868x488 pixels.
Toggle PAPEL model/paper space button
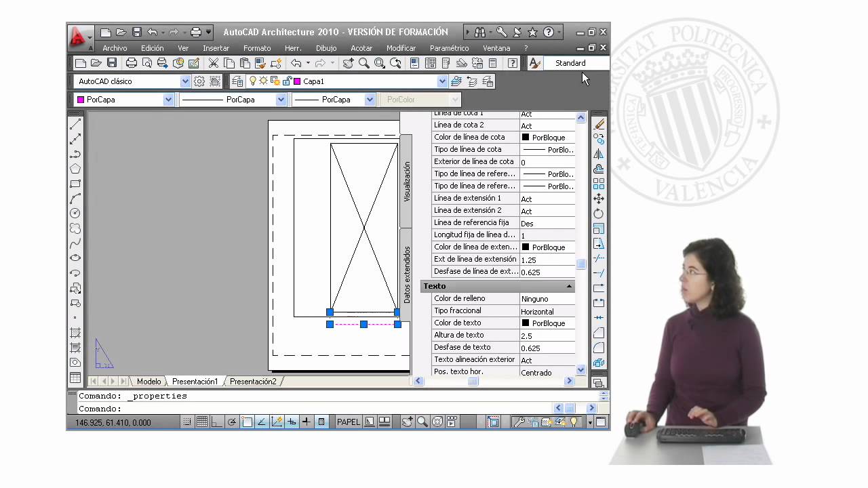349,422
